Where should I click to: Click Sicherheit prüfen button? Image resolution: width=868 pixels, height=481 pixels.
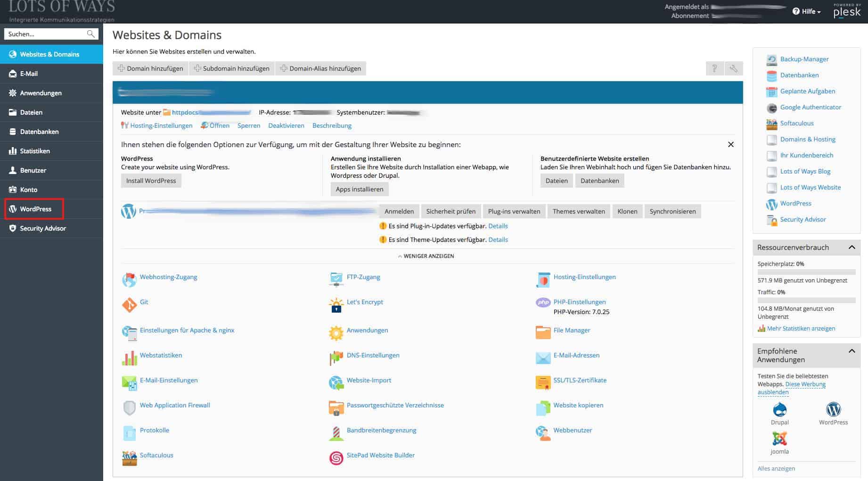tap(451, 211)
